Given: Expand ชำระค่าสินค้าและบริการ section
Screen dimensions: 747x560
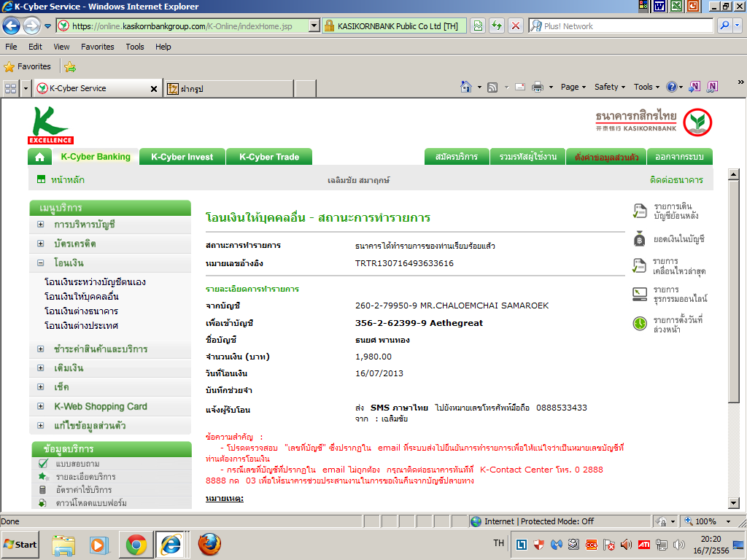Looking at the screenshot, I should pos(41,349).
